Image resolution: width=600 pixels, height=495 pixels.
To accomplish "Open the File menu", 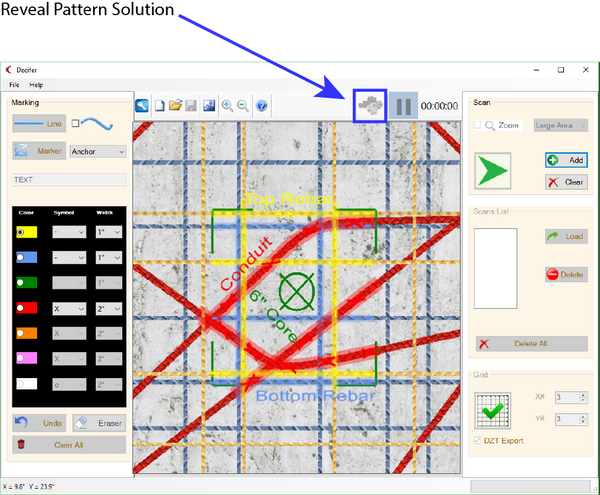I will (14, 85).
